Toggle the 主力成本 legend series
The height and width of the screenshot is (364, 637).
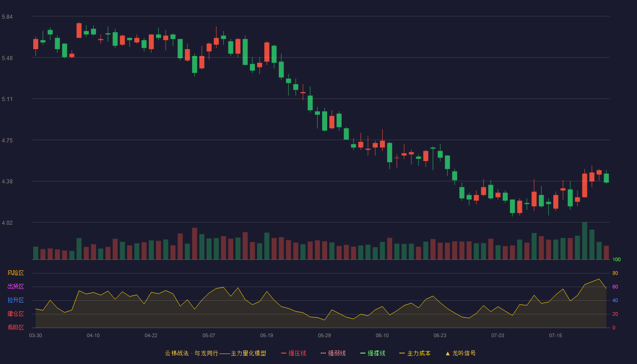tap(415, 353)
